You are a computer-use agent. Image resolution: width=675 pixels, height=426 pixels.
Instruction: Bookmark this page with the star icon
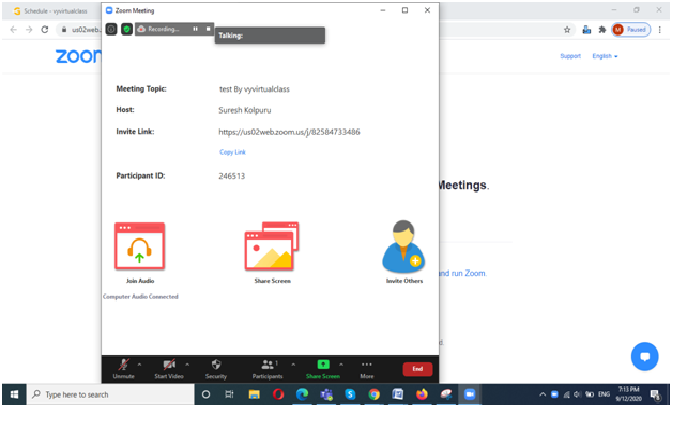(x=567, y=30)
